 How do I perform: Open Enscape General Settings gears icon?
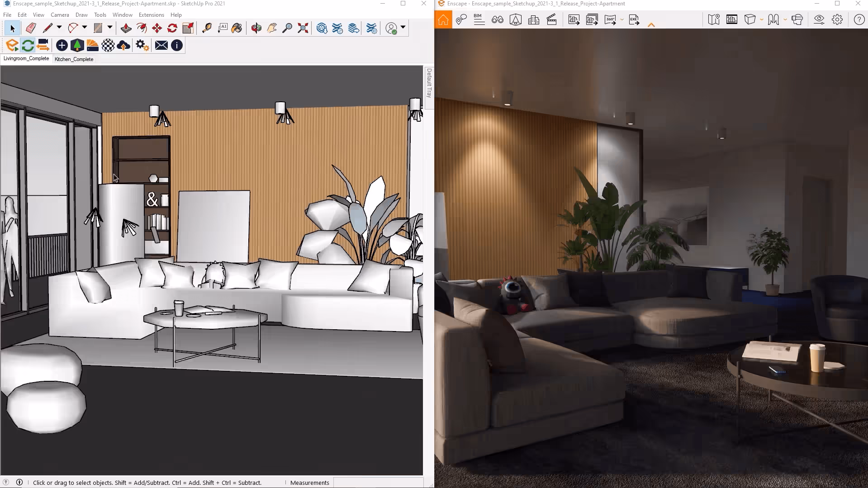pos(142,45)
